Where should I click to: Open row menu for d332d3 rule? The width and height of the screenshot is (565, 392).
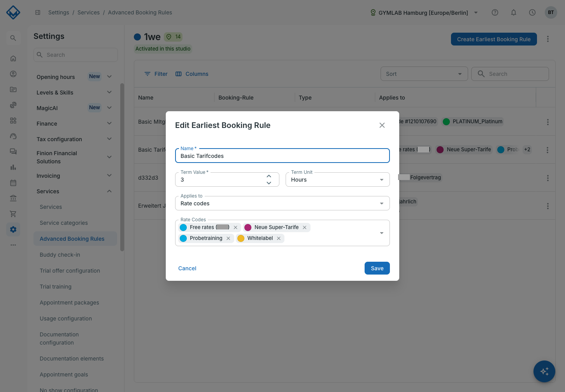pos(548,178)
